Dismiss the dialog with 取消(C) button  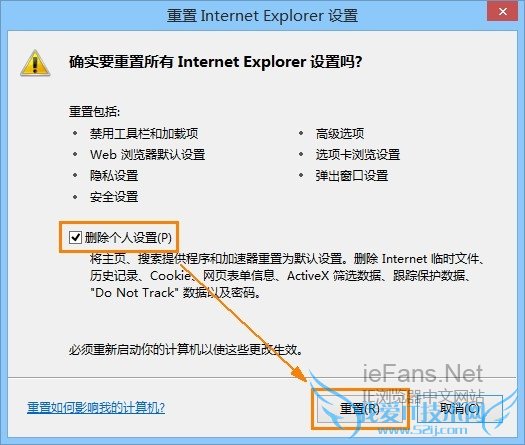point(459,409)
